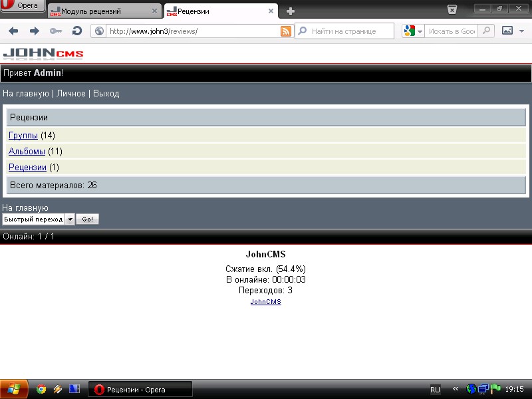Select the Рецензии - Opera taskbar button
This screenshot has height=399, width=532.
tap(140, 389)
